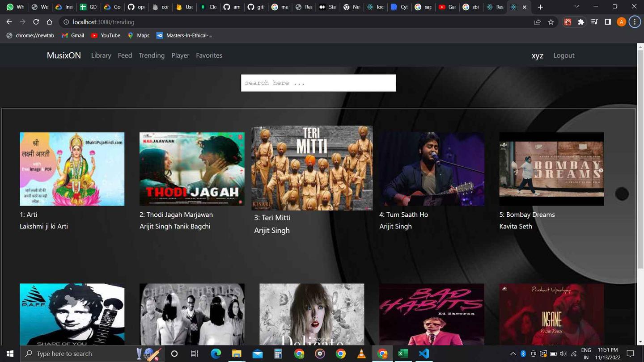Open VLC media player from taskbar
644x362 pixels.
tap(361, 354)
